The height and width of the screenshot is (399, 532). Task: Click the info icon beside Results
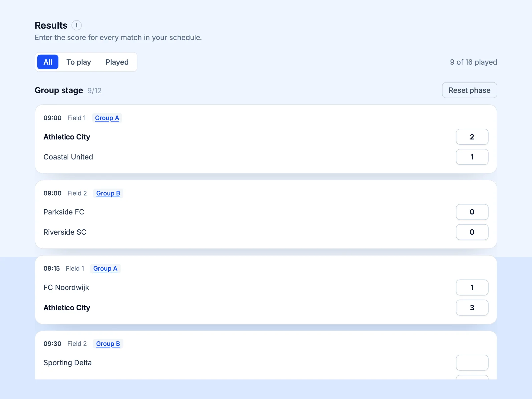[77, 25]
